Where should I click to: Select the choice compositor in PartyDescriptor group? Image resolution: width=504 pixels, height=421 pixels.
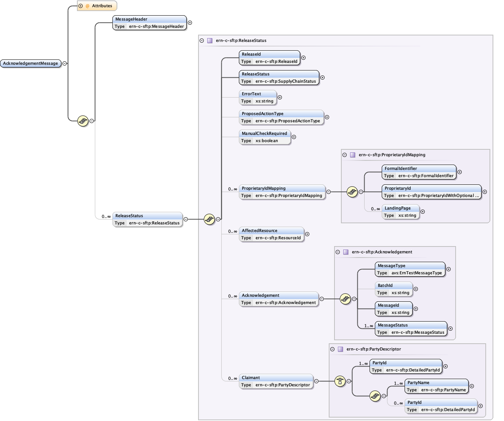click(x=340, y=381)
